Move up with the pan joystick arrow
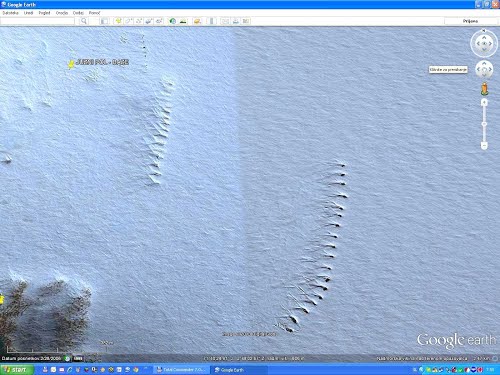The height and width of the screenshot is (375, 500). [484, 63]
